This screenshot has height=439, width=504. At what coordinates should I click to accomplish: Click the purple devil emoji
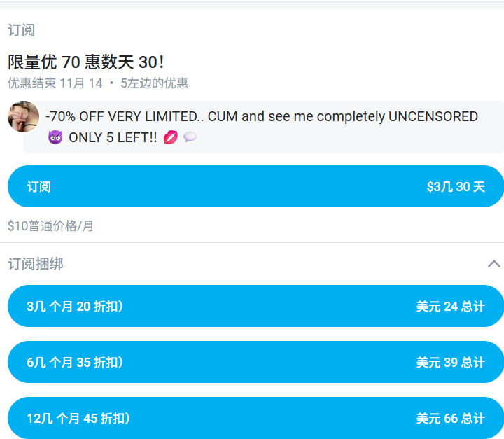click(x=55, y=137)
